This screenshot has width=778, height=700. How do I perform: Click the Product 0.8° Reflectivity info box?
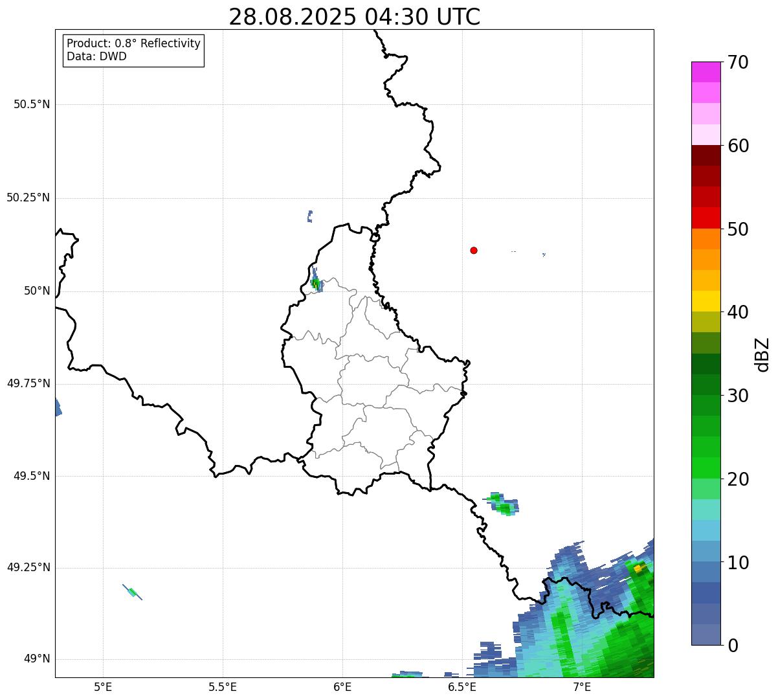[x=133, y=50]
